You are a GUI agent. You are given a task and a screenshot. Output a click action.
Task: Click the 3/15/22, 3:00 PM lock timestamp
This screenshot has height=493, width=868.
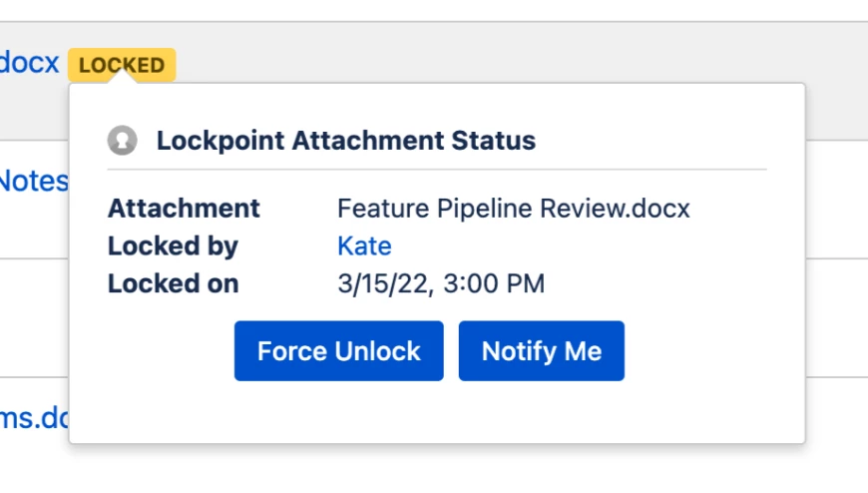tap(441, 283)
